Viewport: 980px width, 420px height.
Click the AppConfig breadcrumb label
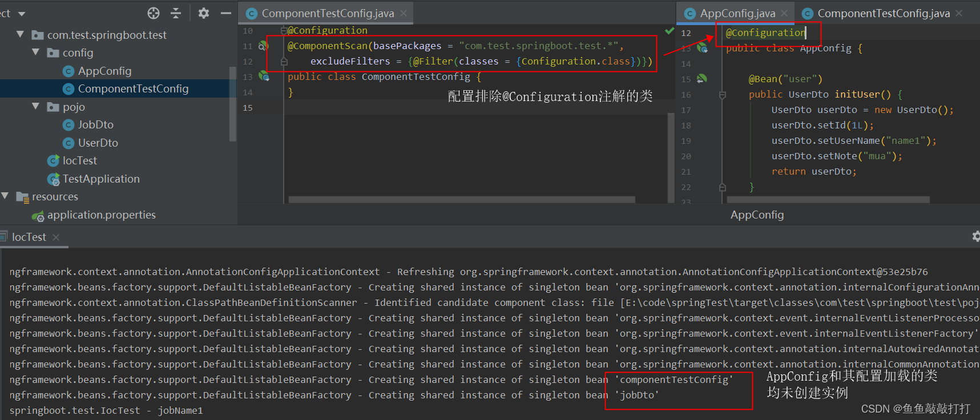point(757,215)
